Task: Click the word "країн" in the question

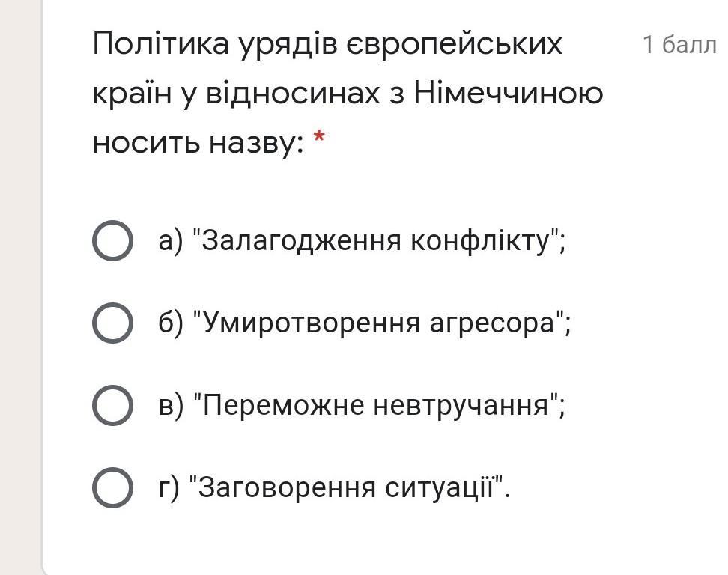Action: (x=127, y=94)
